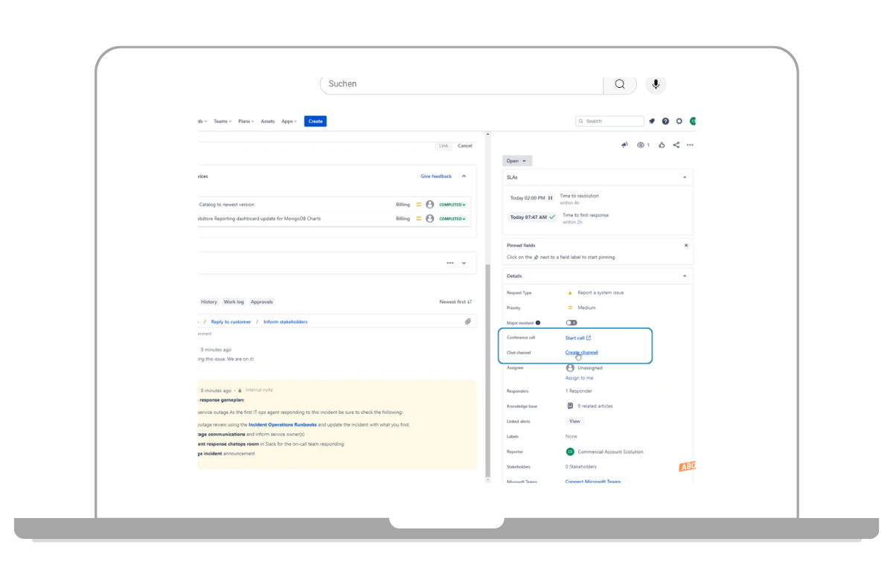Screen dimensions: 893x588
Task: Activate the microphone voice search icon
Action: (x=656, y=84)
